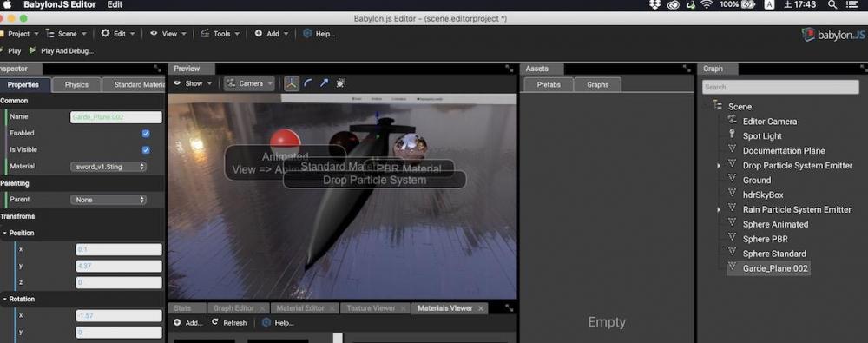Switch to the Physics tab
This screenshot has width=868, height=343.
point(76,85)
